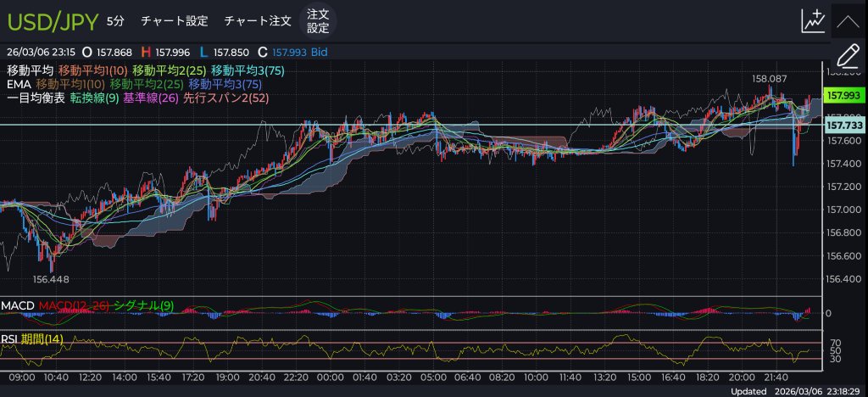Screen dimensions: 868x397
Task: Open the USD/JPY currency pair selector
Action: [x=53, y=20]
